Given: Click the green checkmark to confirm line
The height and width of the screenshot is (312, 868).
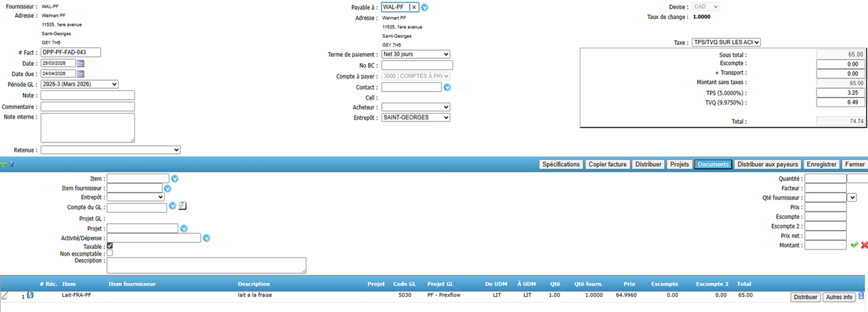Looking at the screenshot, I should point(854,246).
